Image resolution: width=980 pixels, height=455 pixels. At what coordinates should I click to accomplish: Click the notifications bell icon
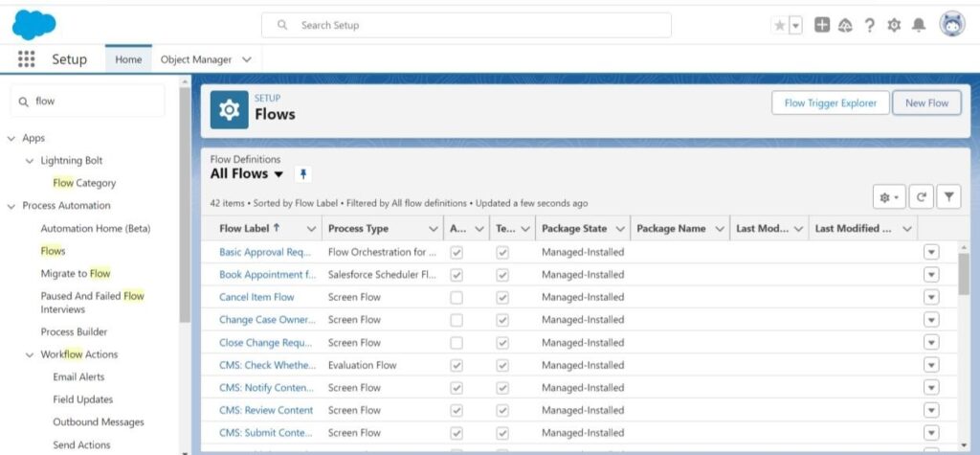[919, 26]
